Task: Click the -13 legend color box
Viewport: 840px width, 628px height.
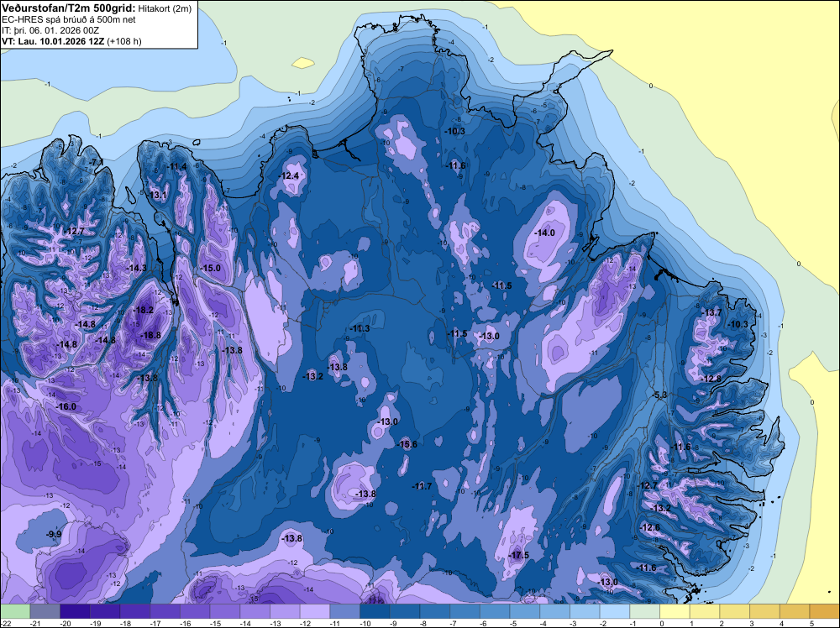Action: 285,611
